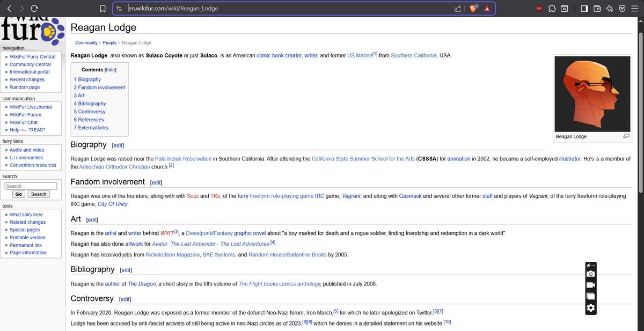This screenshot has height=331, width=644.
Task: Jump to Bibliography in Contents
Action: (x=90, y=104)
